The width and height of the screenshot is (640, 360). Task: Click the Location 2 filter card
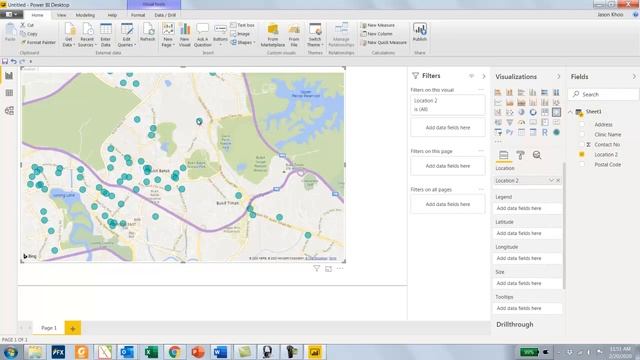click(x=448, y=104)
